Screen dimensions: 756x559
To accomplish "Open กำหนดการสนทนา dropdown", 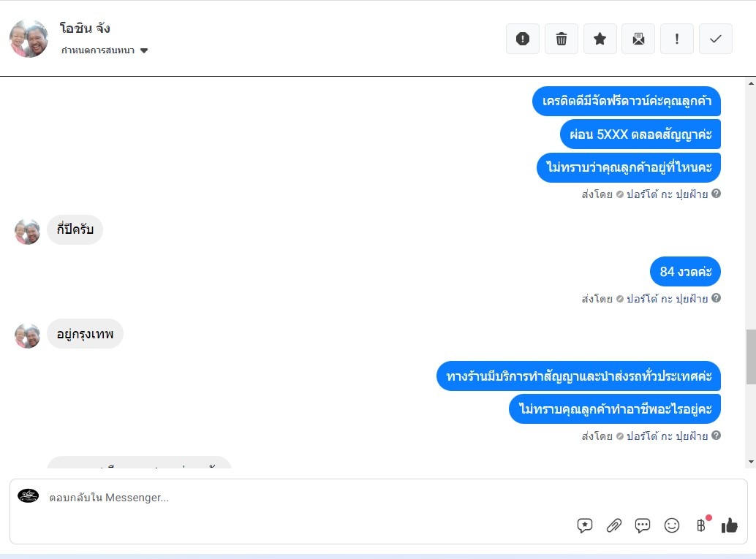I will [104, 50].
